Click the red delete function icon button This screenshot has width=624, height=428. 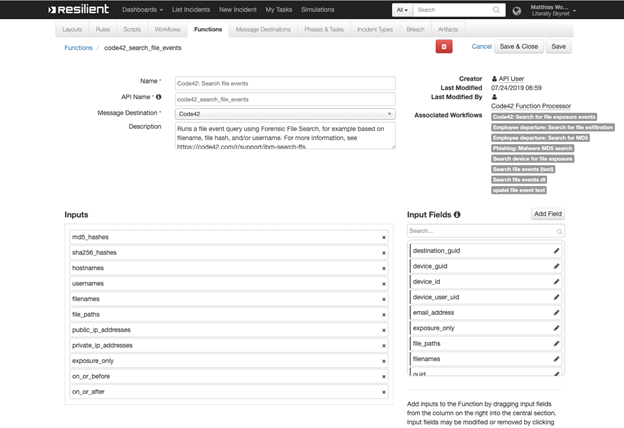pos(444,47)
